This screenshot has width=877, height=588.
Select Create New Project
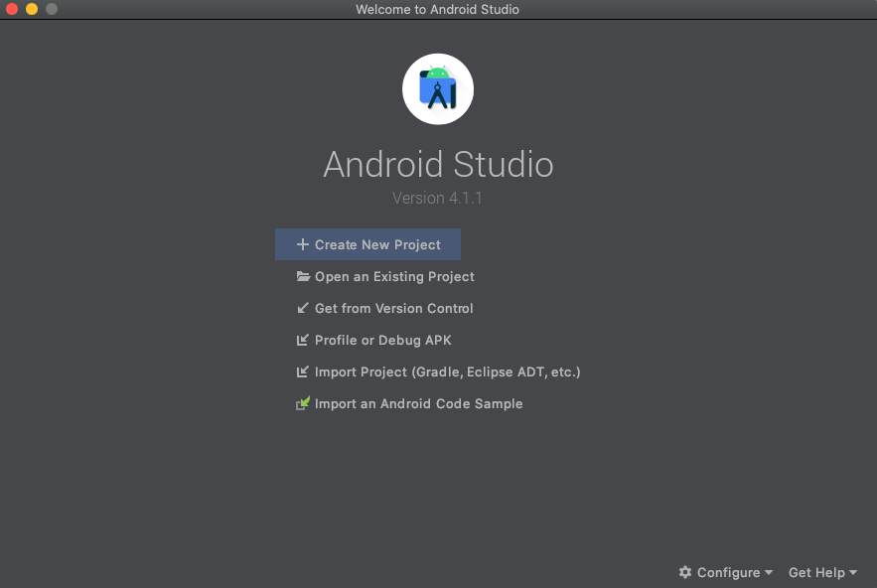coord(377,243)
